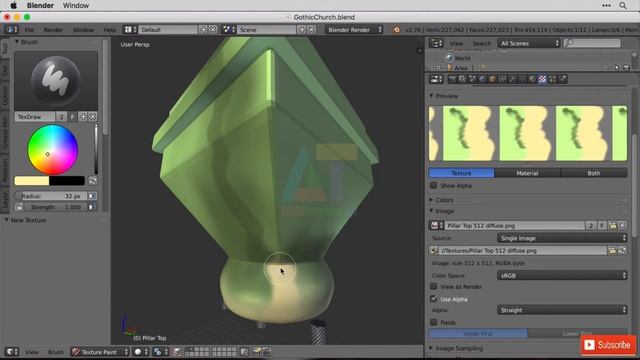Viewport: 640px width, 360px height.
Task: Open viewport shading selector
Action: coord(141,352)
